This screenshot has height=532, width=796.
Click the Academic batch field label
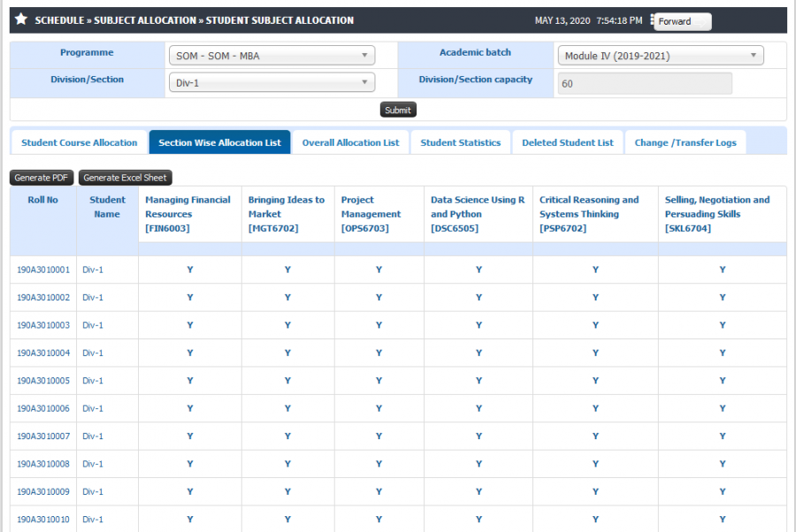tap(475, 52)
